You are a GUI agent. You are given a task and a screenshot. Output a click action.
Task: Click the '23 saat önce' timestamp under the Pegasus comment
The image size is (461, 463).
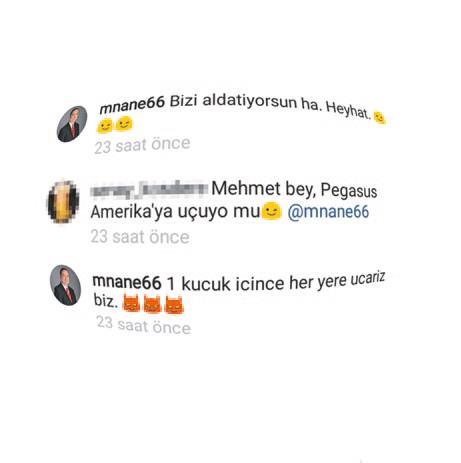pos(140,237)
